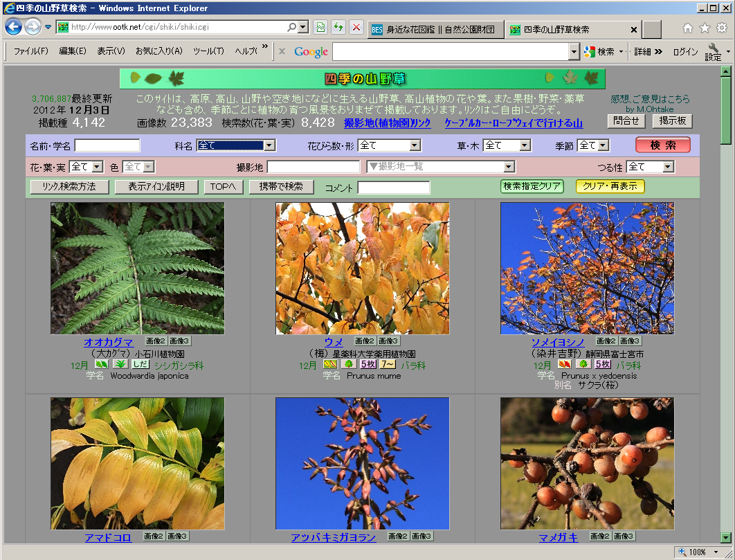Screen dimensions: 735x560
Task: Click the 携帯で検索 button
Action: (281, 187)
